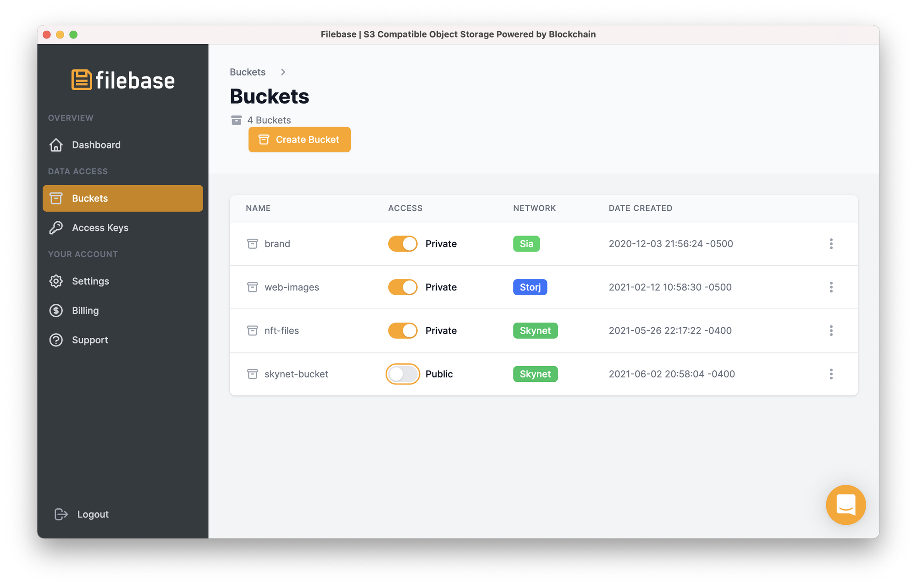Image resolution: width=917 pixels, height=588 pixels.
Task: Click the Public label for skynet-bucket
Action: [x=439, y=374]
